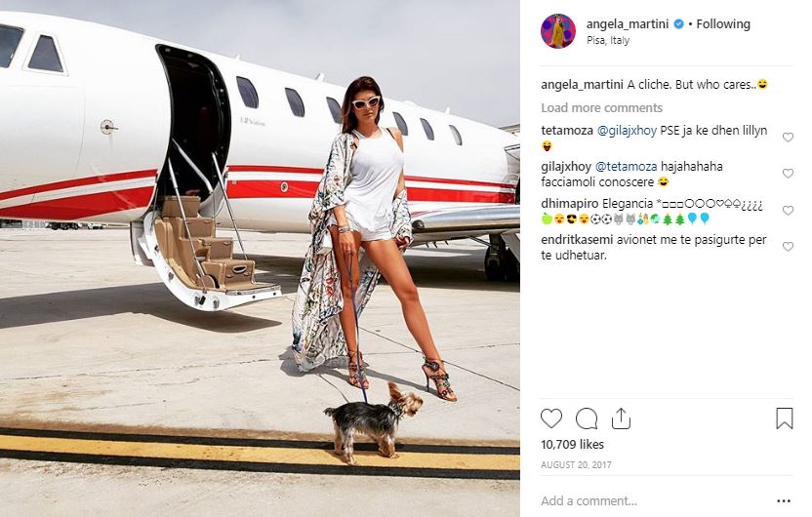Open more options via three dots icon
The width and height of the screenshot is (812, 517).
tap(784, 501)
